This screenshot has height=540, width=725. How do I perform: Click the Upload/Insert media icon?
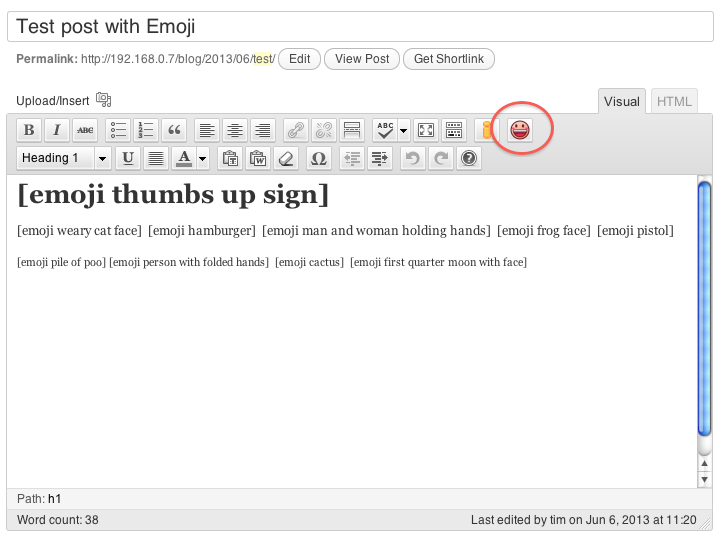coord(104,99)
